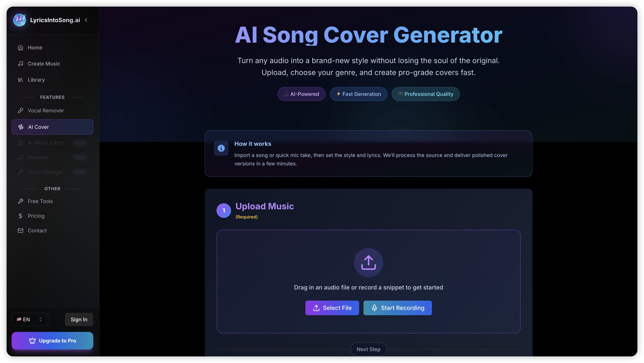Collapse the sidebar with the chevron
The image size is (644, 363).
click(86, 20)
